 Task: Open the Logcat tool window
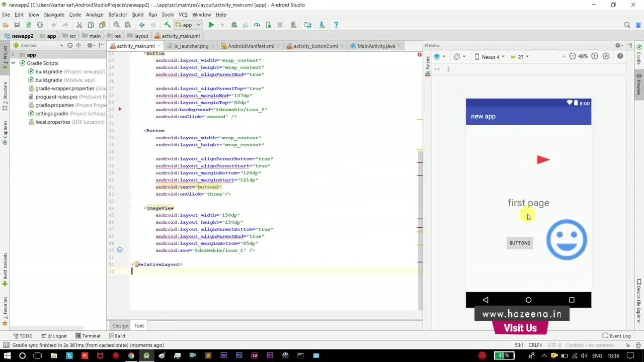(x=54, y=336)
